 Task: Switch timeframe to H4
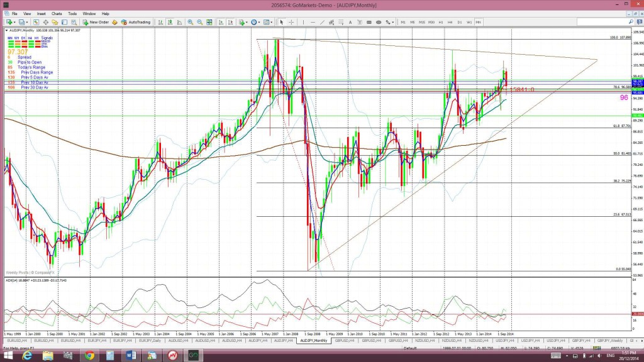coord(450,22)
